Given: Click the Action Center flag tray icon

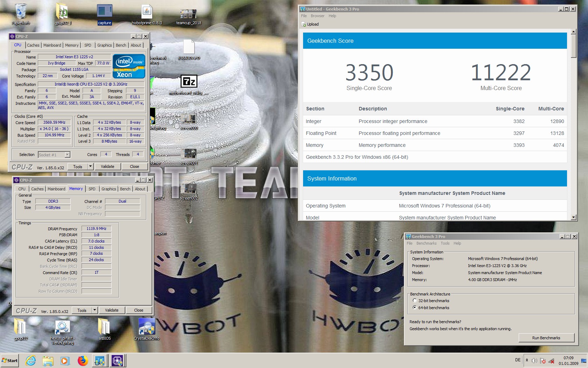Looking at the screenshot, I should [x=543, y=361].
